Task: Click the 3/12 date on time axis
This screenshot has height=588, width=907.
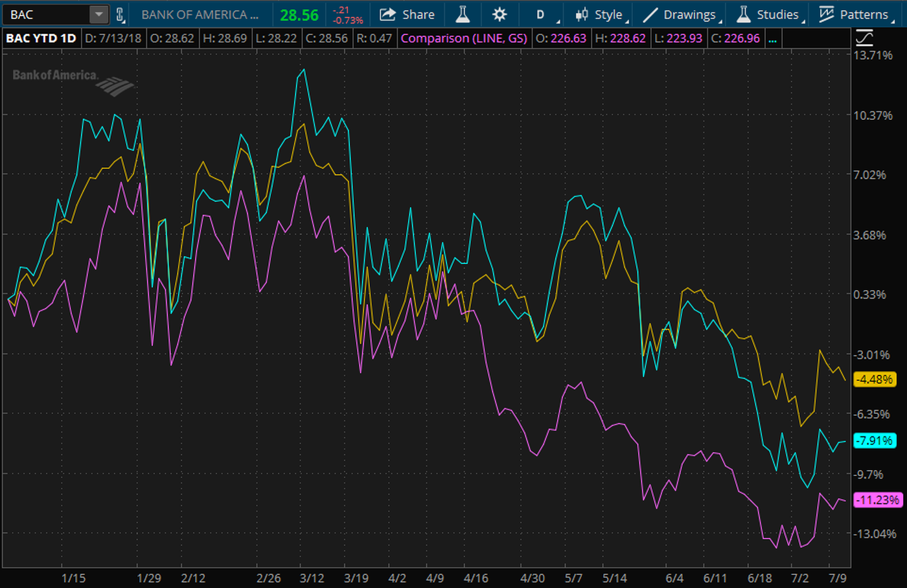Action: pos(312,578)
